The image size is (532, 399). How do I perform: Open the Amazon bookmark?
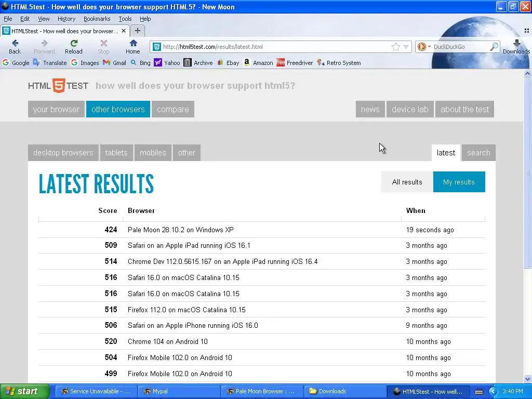pos(258,63)
